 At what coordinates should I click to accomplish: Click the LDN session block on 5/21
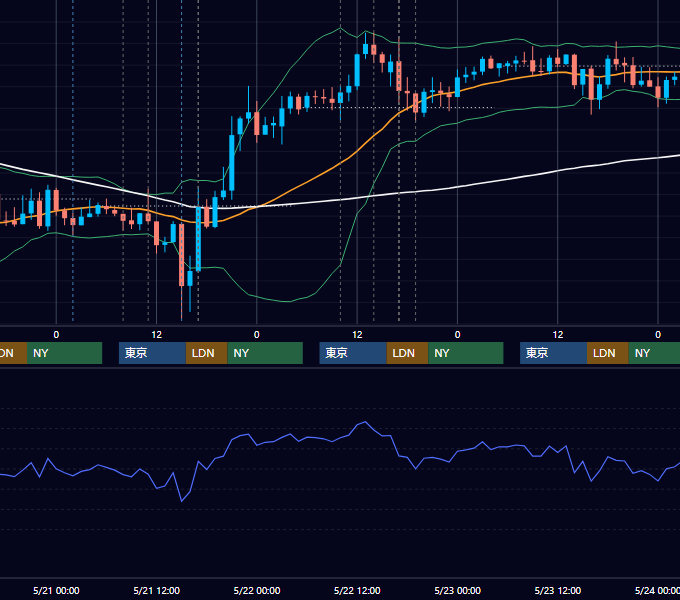click(x=206, y=353)
